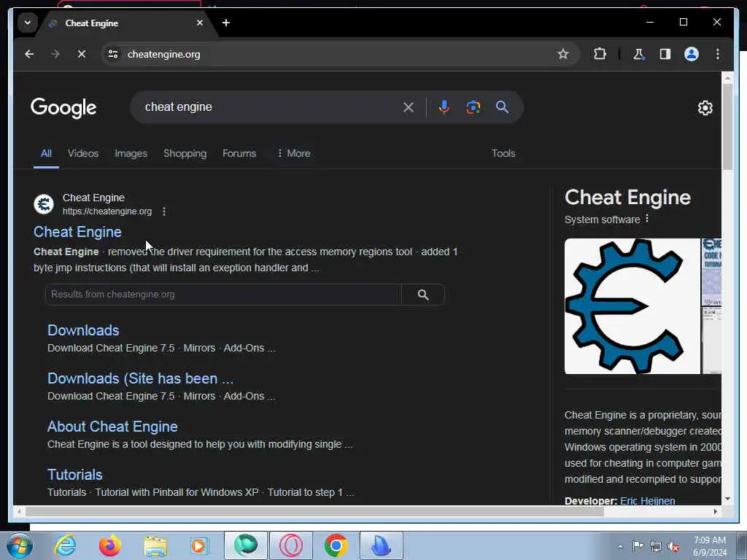This screenshot has height=560, width=747.
Task: Click the Cheat Engine site favicon
Action: pos(44,204)
